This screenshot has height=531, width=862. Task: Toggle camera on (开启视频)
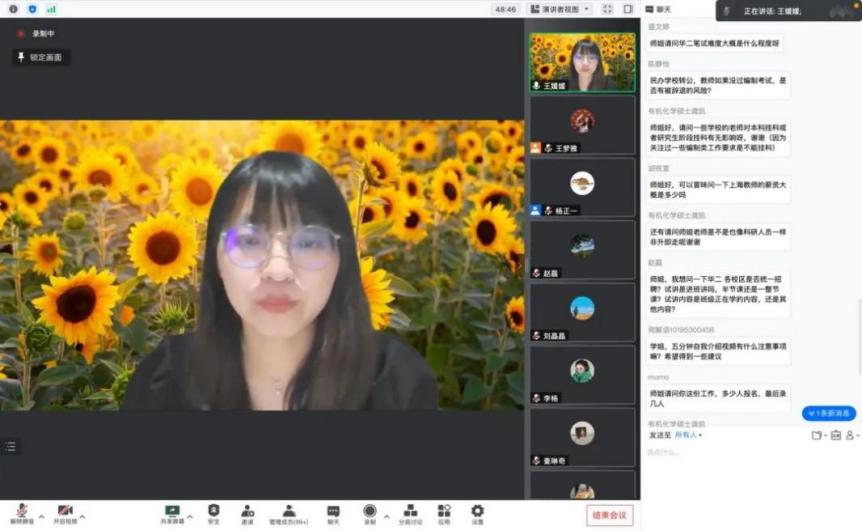tap(65, 512)
